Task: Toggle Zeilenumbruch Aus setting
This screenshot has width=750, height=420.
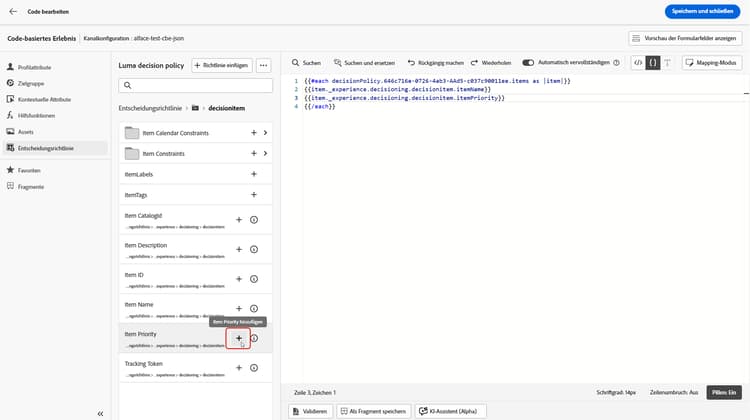Action: pyautogui.click(x=673, y=393)
